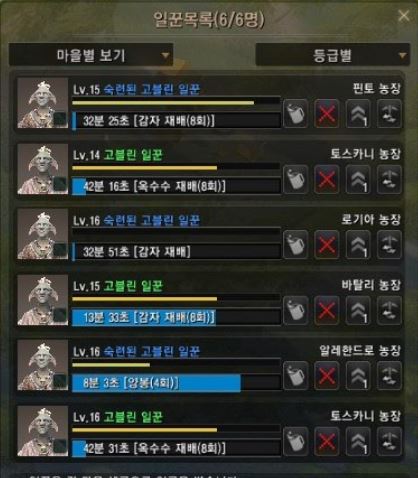The height and width of the screenshot is (478, 418).
Task: Click the pickaxe icon on 알레한드로 농장 row
Action: (389, 376)
